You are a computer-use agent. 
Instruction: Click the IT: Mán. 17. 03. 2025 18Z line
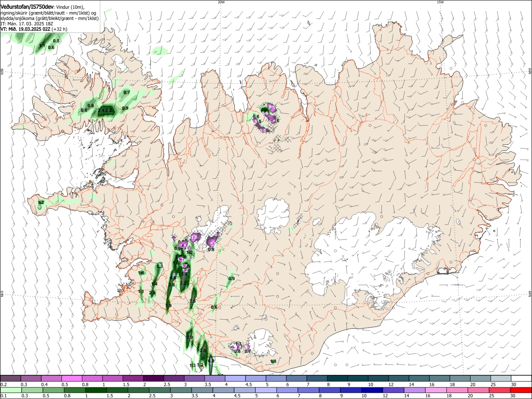pyautogui.click(x=27, y=24)
